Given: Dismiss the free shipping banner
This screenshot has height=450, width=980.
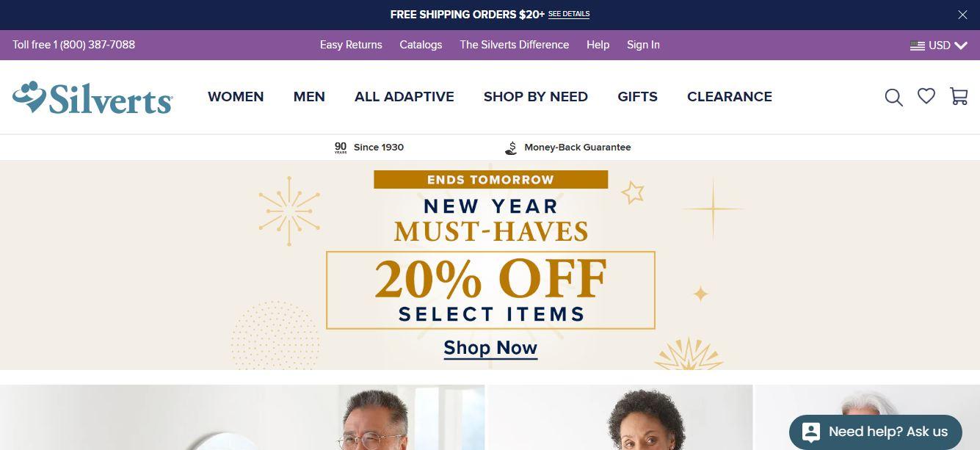Looking at the screenshot, I should [x=962, y=15].
